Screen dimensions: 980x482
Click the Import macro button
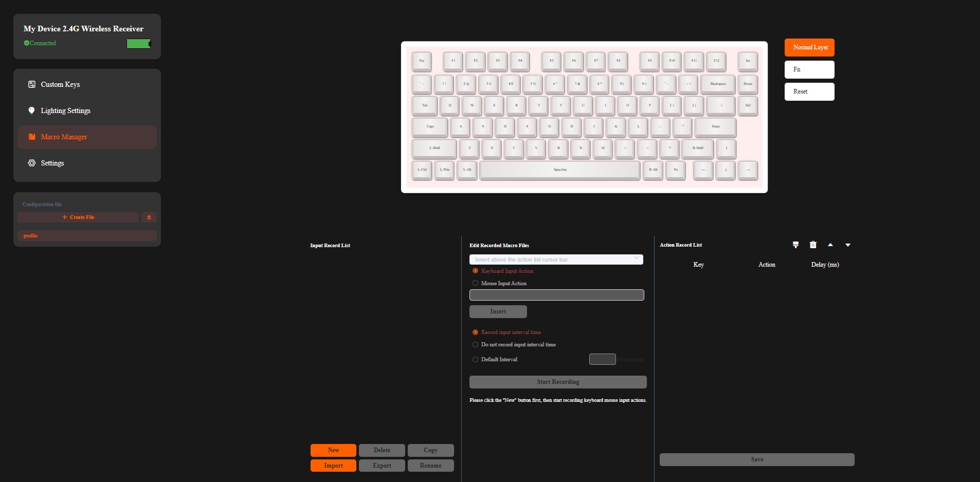point(333,466)
